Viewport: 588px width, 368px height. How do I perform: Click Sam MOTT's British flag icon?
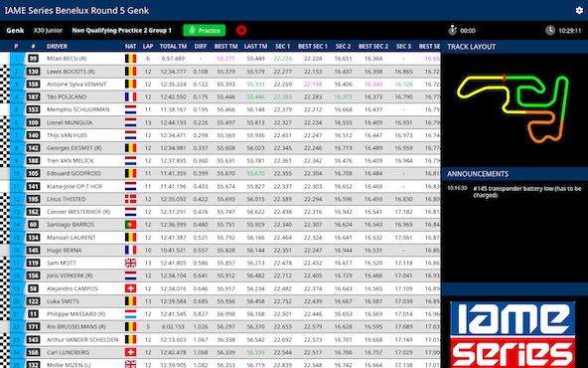[130, 263]
